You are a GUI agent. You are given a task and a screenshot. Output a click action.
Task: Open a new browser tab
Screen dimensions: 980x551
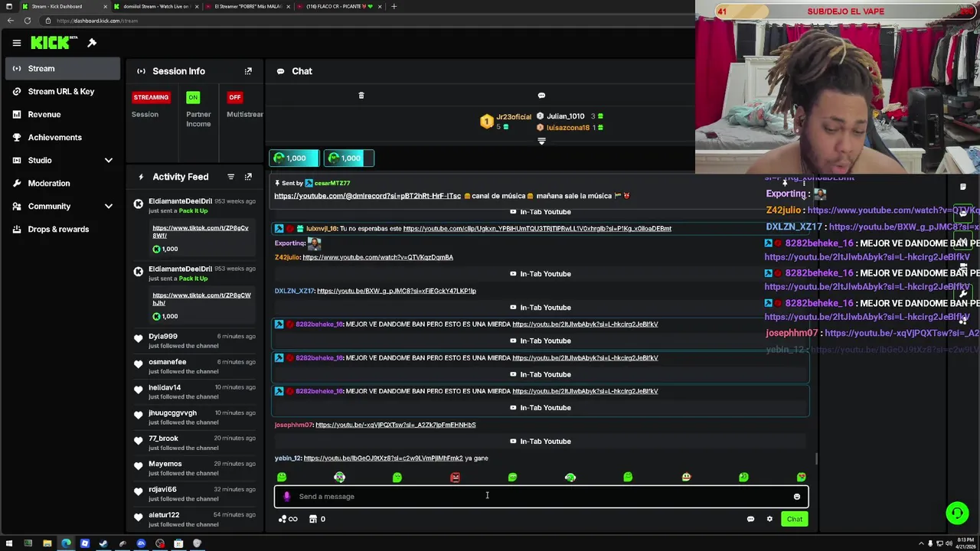pos(394,6)
